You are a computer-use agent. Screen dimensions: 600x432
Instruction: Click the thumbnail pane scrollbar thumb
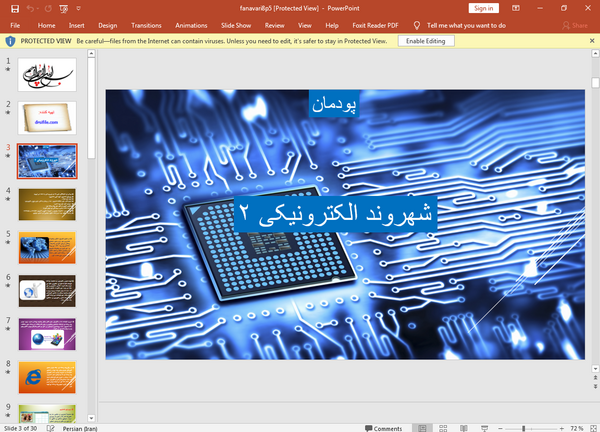click(x=91, y=108)
